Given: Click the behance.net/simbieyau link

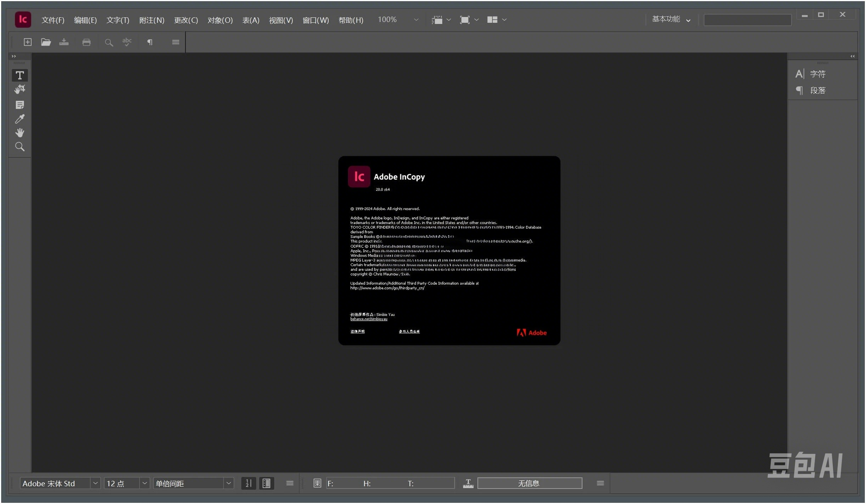Looking at the screenshot, I should coord(368,319).
